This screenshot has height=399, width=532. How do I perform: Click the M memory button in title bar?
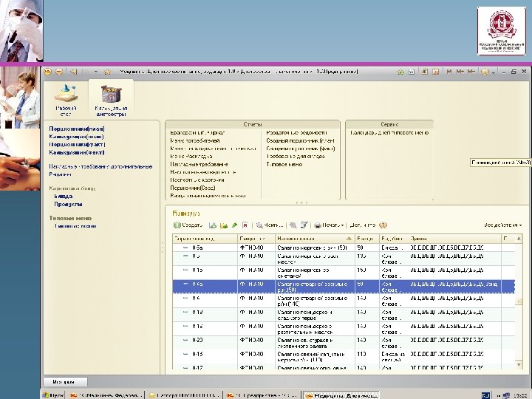click(449, 72)
